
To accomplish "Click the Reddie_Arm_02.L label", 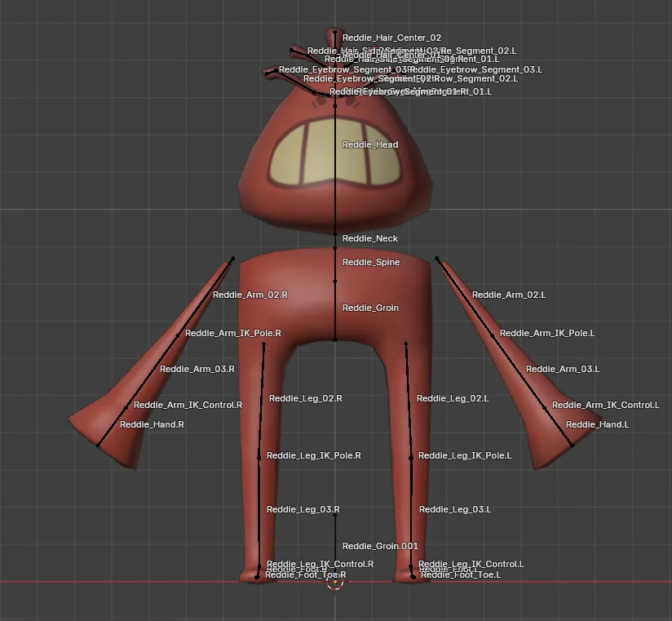I will (x=509, y=295).
